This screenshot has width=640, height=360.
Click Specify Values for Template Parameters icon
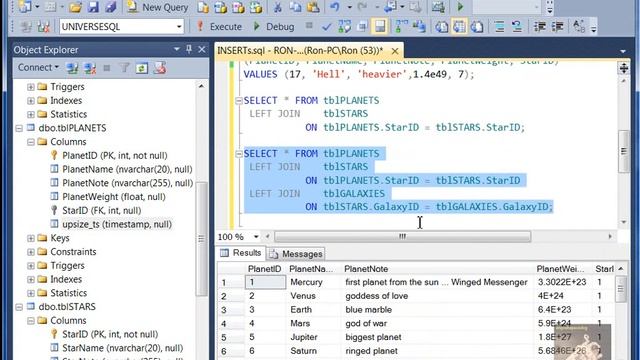tap(579, 27)
